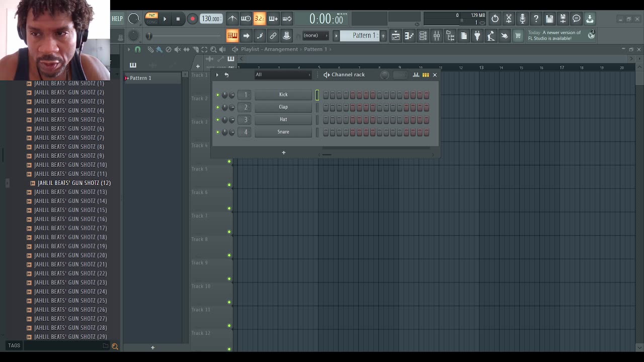
Task: Select the Playlist mute tool
Action: (x=177, y=49)
